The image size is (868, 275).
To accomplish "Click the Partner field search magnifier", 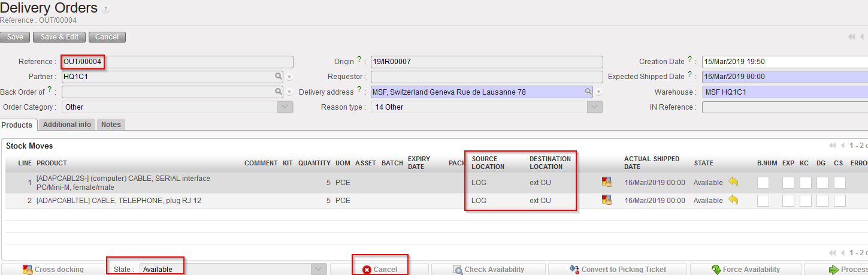I will [x=278, y=77].
